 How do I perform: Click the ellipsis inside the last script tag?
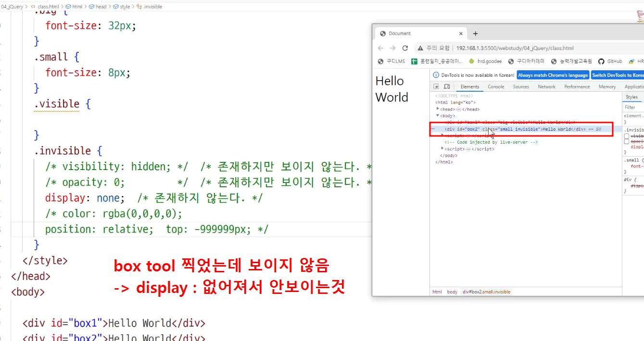pos(468,149)
